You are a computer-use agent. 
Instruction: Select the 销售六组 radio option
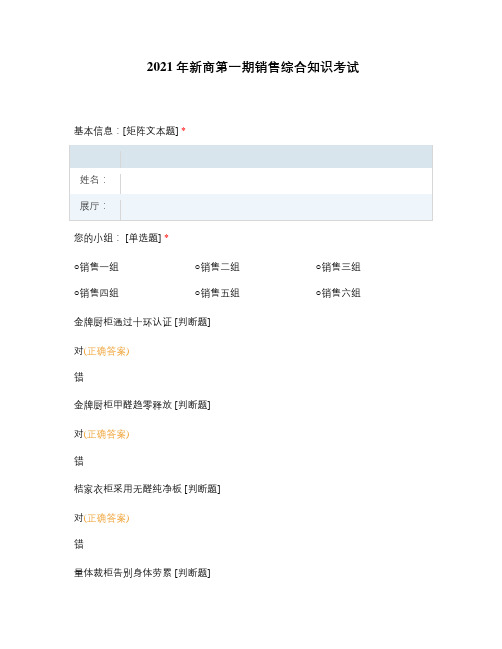pos(338,293)
